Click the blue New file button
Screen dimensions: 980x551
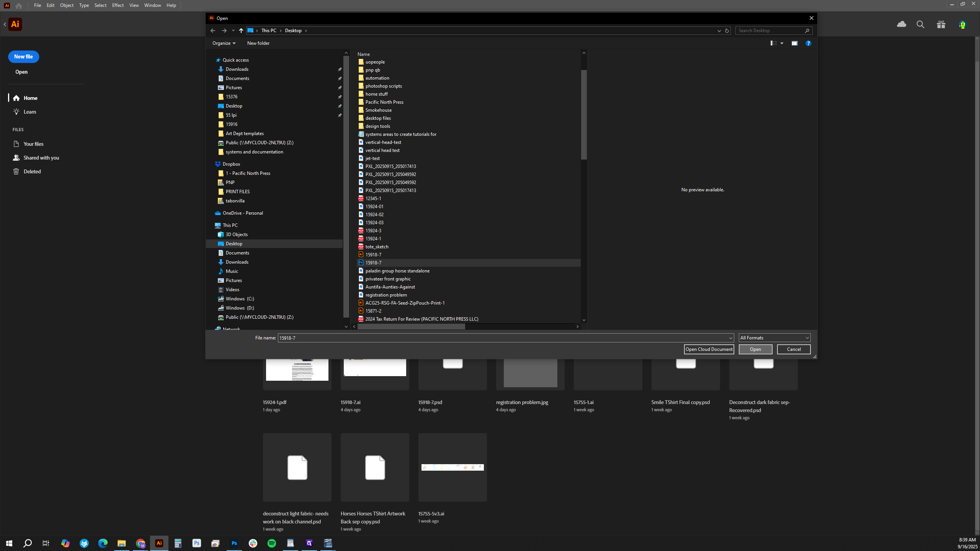point(23,57)
